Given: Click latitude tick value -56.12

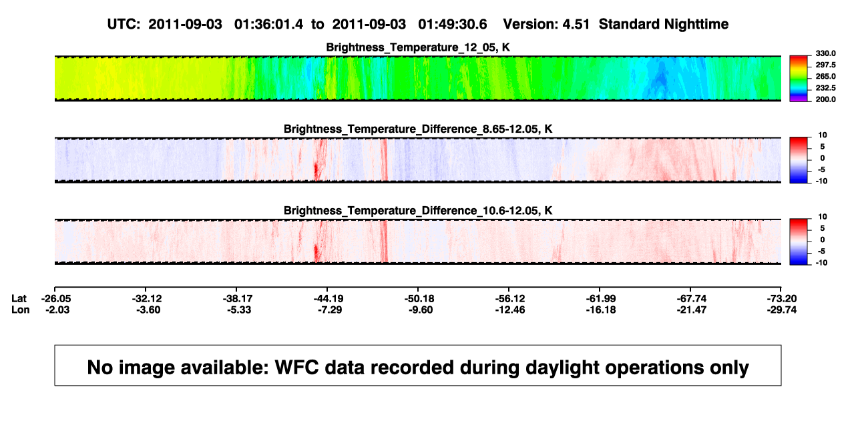Looking at the screenshot, I should [x=511, y=298].
